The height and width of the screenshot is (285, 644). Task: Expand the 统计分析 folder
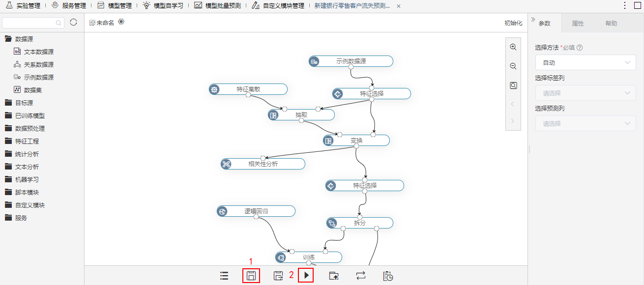(21, 154)
